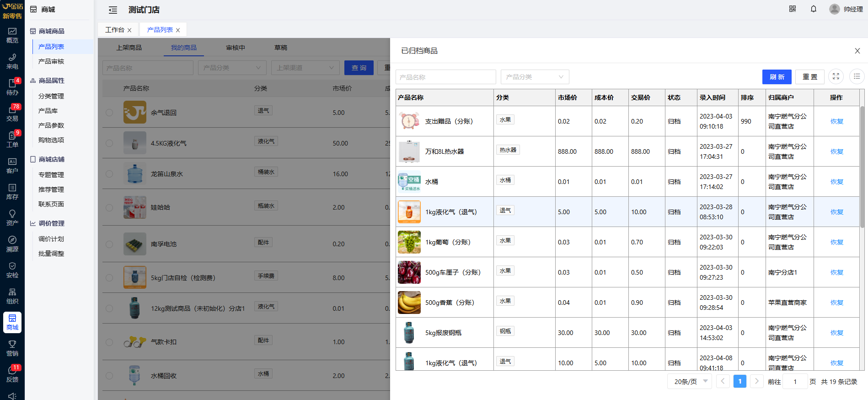Open column settings list icon
Viewport: 868px width, 400px height.
click(x=857, y=76)
